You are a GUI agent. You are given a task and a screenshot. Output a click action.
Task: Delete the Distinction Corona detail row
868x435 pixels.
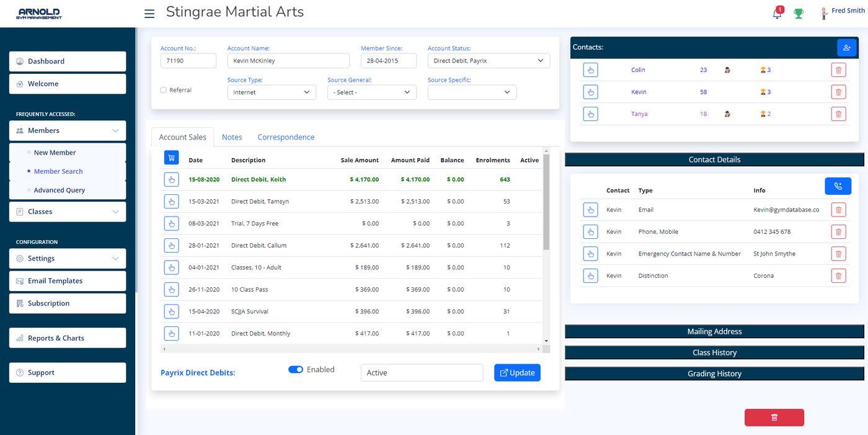click(x=838, y=276)
